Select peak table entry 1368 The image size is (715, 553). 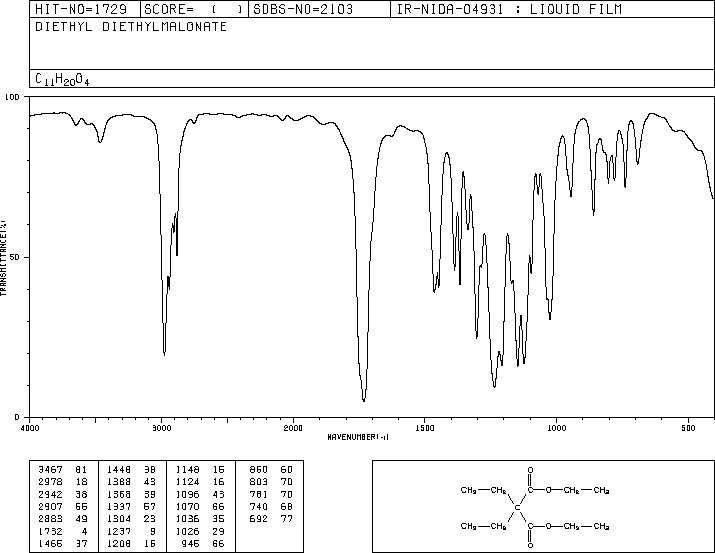coord(119,494)
